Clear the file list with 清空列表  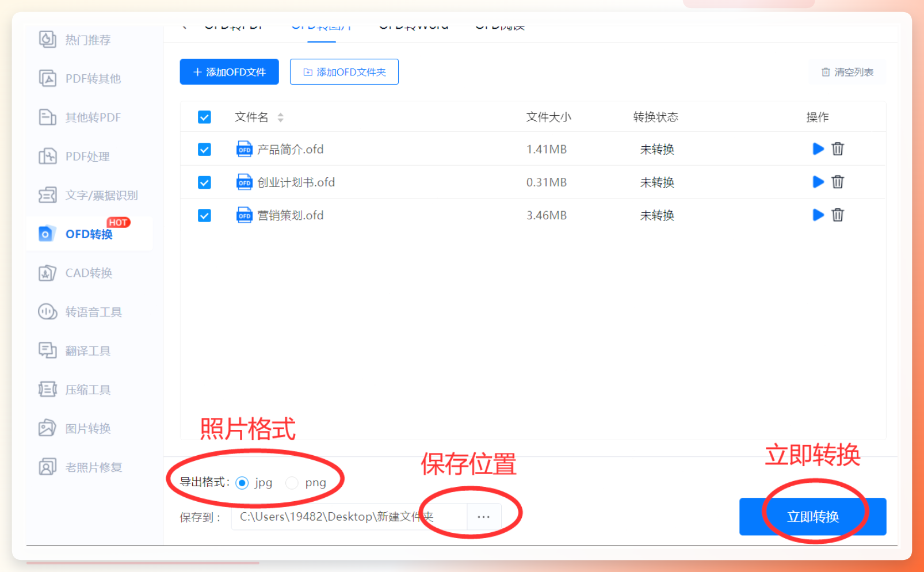(x=847, y=72)
